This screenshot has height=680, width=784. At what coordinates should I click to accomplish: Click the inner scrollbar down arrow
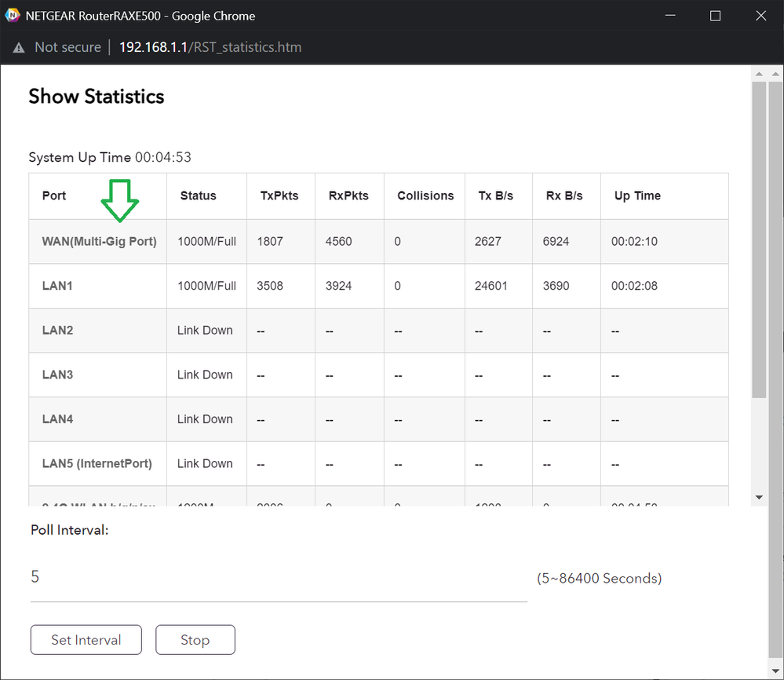click(x=759, y=497)
